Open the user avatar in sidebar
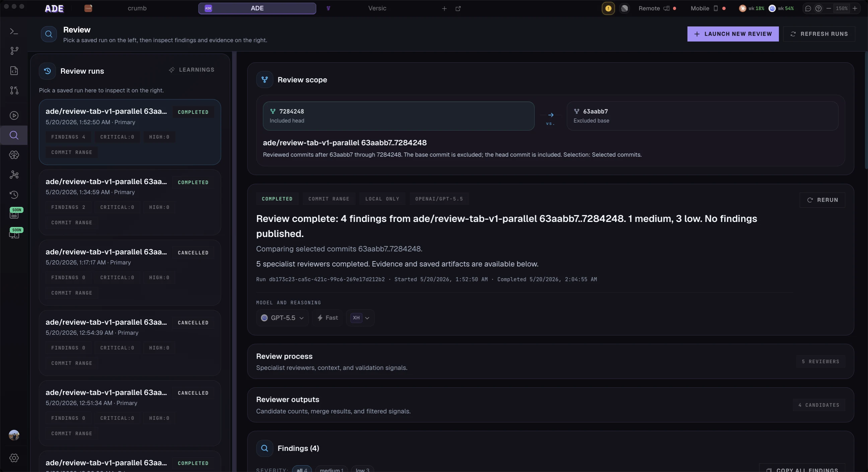The image size is (868, 472). coord(14,435)
